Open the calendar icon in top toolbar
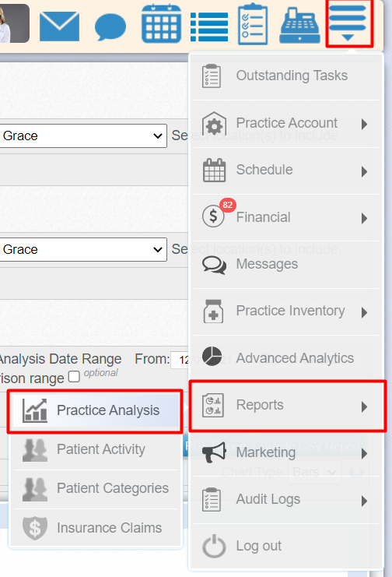The image size is (392, 577). tap(162, 24)
